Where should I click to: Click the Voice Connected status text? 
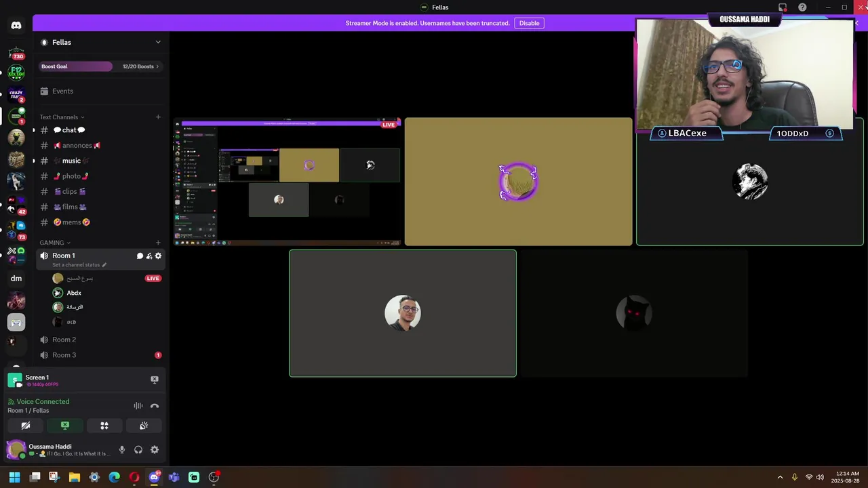click(43, 401)
